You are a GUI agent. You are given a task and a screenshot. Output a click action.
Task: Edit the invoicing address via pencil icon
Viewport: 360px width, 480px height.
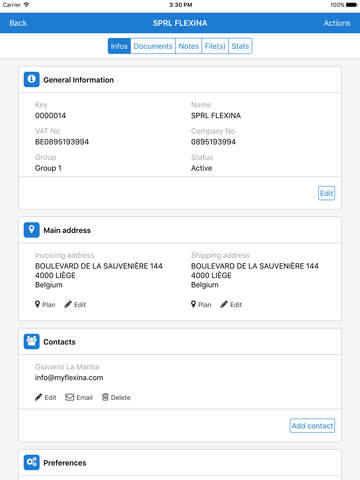(68, 304)
